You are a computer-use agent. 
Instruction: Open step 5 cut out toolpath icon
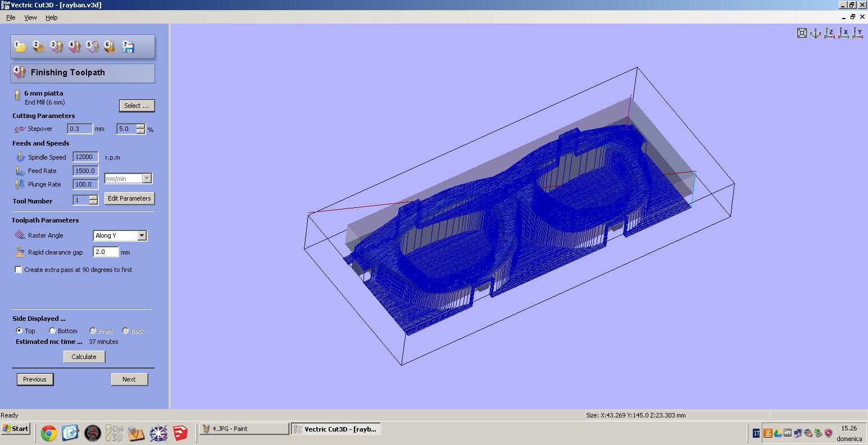[92, 47]
